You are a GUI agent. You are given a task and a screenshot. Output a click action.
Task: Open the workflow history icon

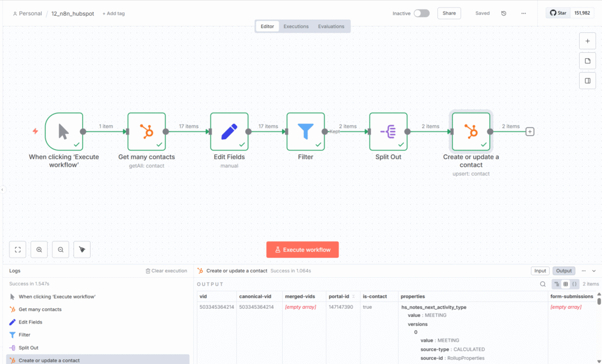(x=503, y=13)
